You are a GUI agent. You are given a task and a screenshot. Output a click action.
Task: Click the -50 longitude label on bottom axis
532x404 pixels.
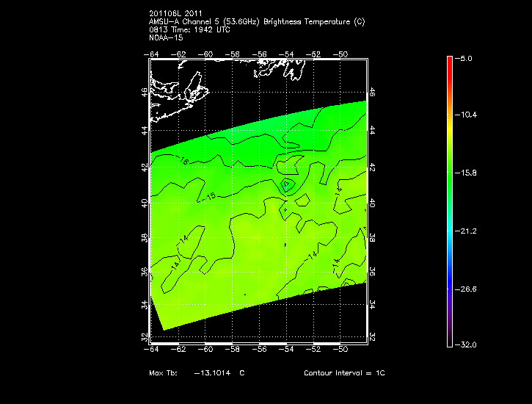point(341,349)
